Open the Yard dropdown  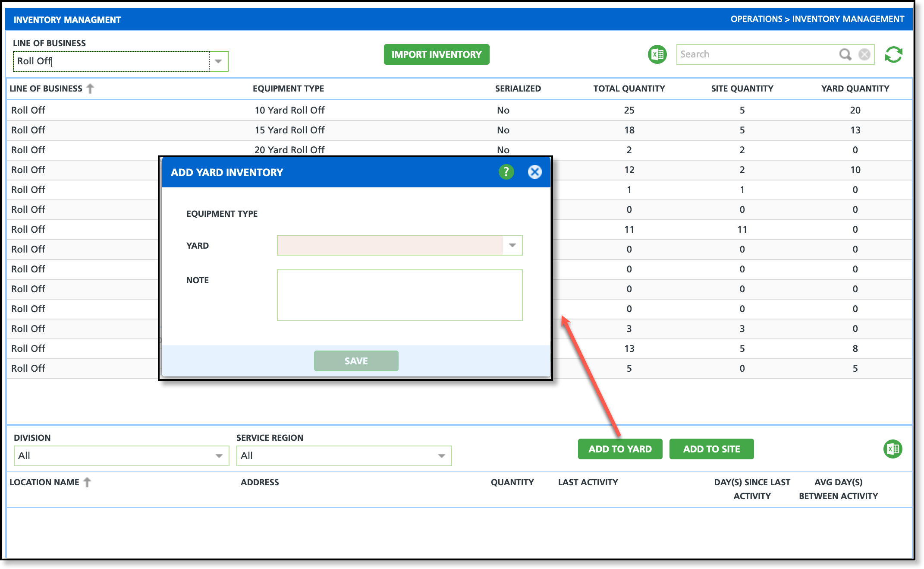pyautogui.click(x=512, y=245)
